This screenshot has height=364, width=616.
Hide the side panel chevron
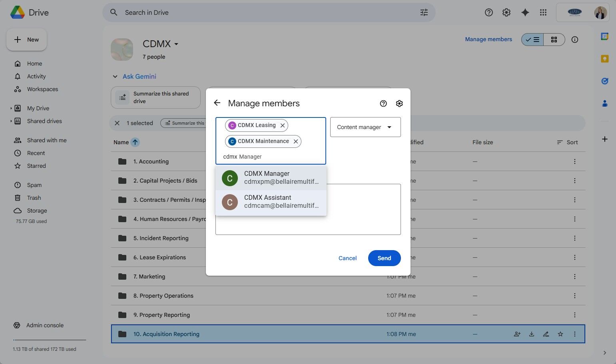pyautogui.click(x=605, y=353)
